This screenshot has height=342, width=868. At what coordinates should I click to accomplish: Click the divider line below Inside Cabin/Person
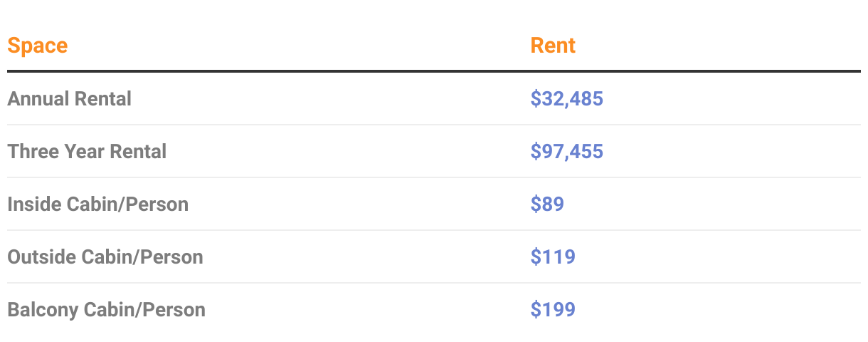tap(434, 230)
